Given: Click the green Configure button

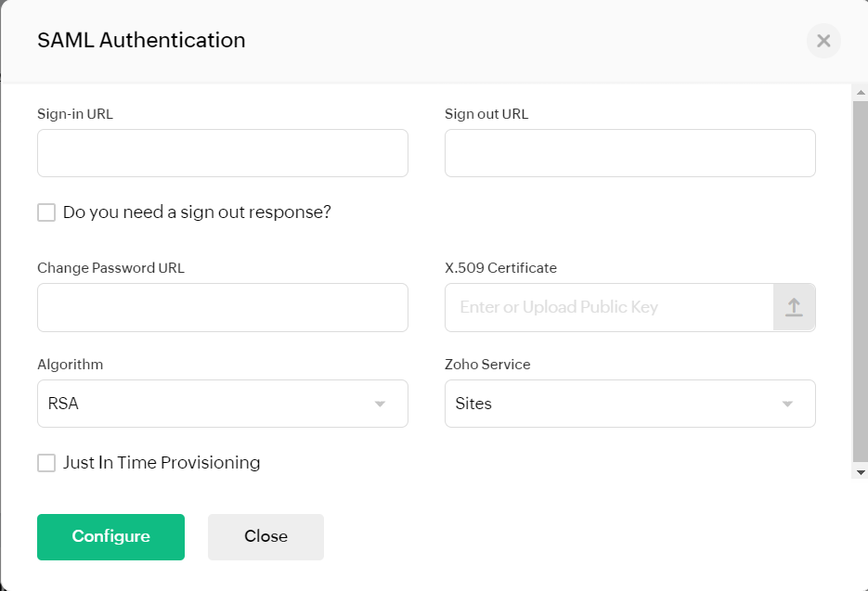Looking at the screenshot, I should click(110, 537).
